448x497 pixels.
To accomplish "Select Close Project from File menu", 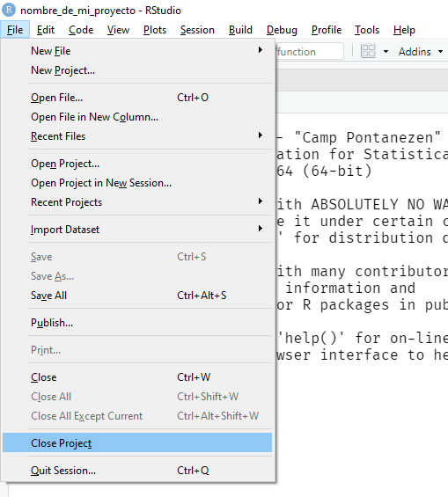I will pyautogui.click(x=137, y=442).
